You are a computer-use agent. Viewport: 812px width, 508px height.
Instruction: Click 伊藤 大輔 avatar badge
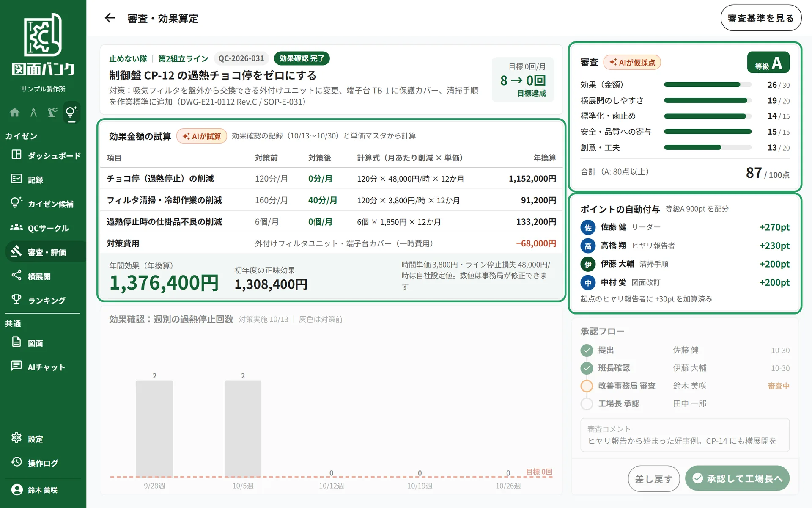pos(588,264)
